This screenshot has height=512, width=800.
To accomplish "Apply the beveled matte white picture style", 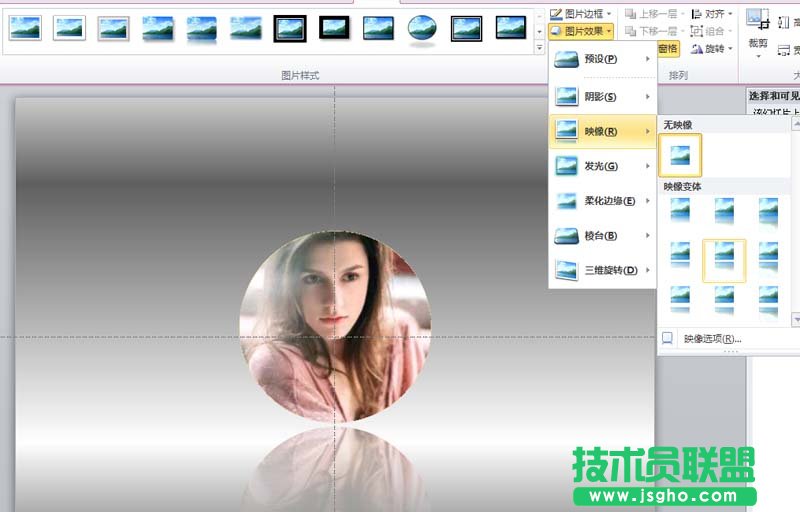I will pyautogui.click(x=69, y=28).
